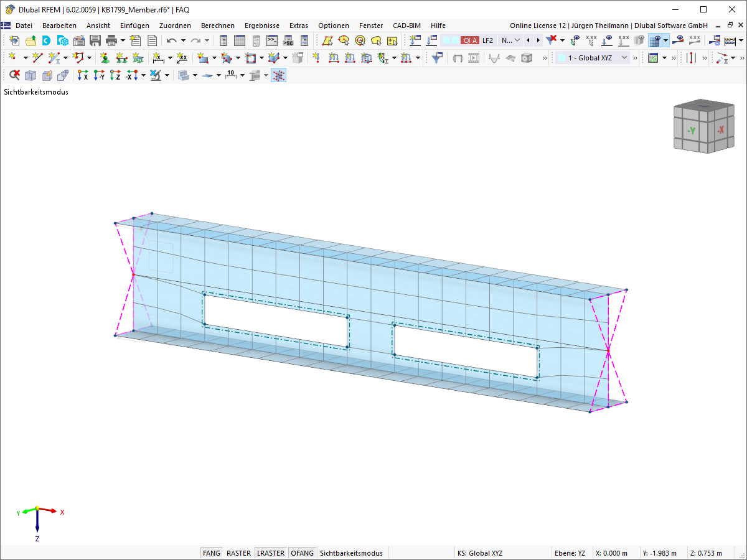Click the first cube view icon

tap(30, 75)
